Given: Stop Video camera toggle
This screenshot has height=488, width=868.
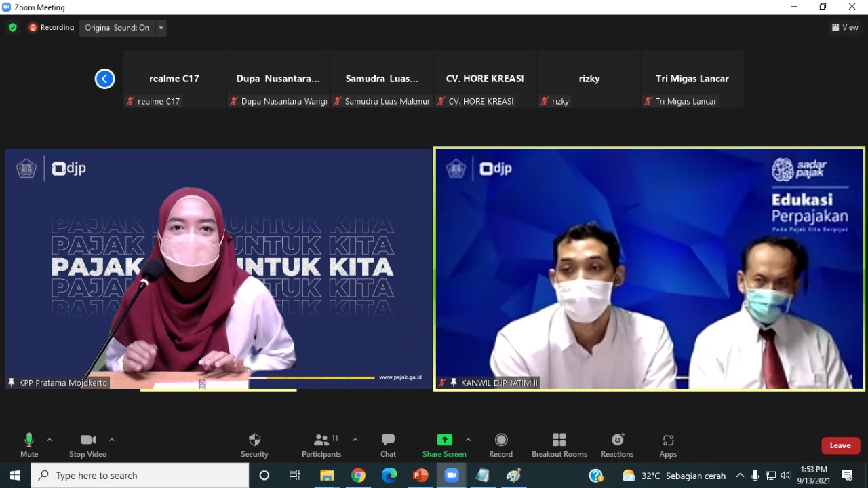Looking at the screenshot, I should [x=88, y=440].
